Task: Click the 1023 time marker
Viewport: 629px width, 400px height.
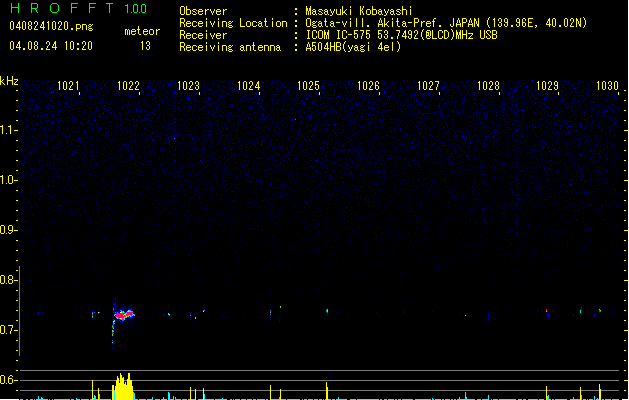Action: point(189,87)
